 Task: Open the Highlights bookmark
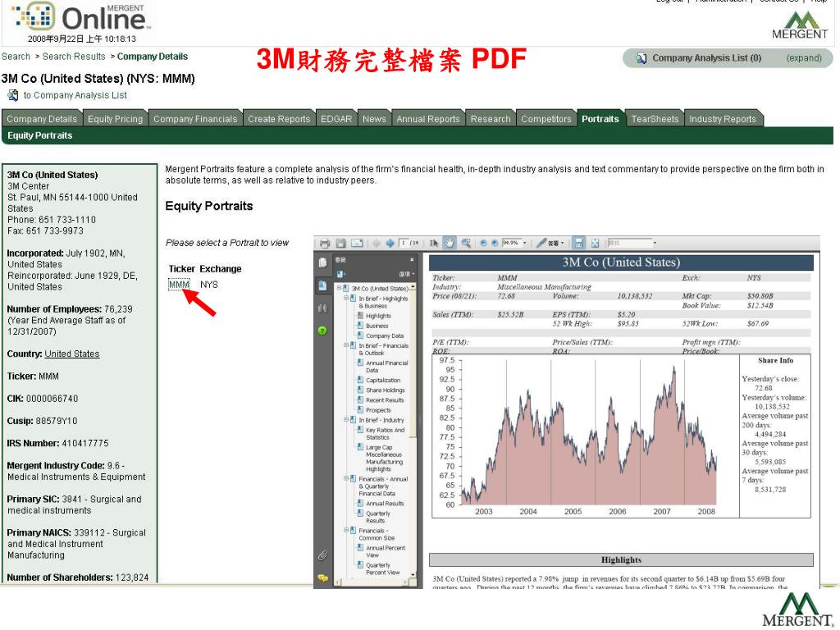tap(378, 316)
